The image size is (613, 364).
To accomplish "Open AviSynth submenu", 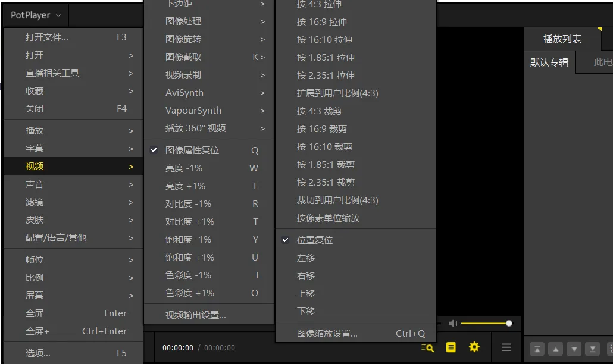I will [x=209, y=93].
